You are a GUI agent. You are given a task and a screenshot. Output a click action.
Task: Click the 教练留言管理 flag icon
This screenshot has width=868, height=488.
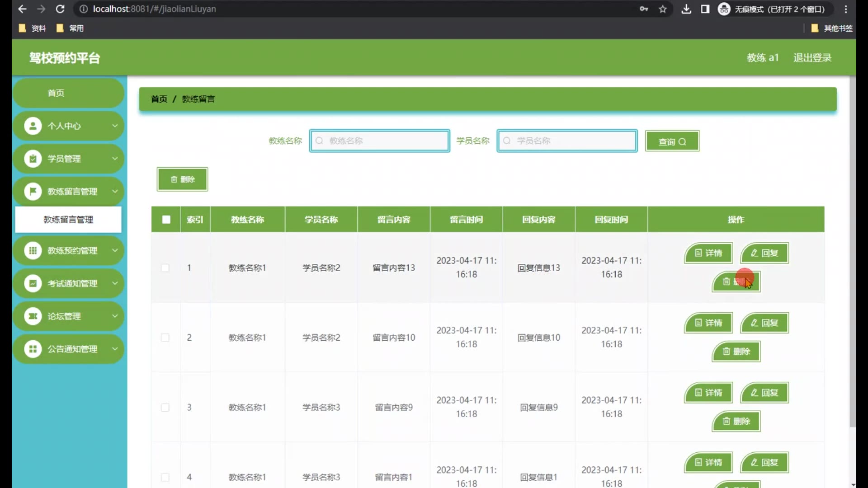pos(33,191)
